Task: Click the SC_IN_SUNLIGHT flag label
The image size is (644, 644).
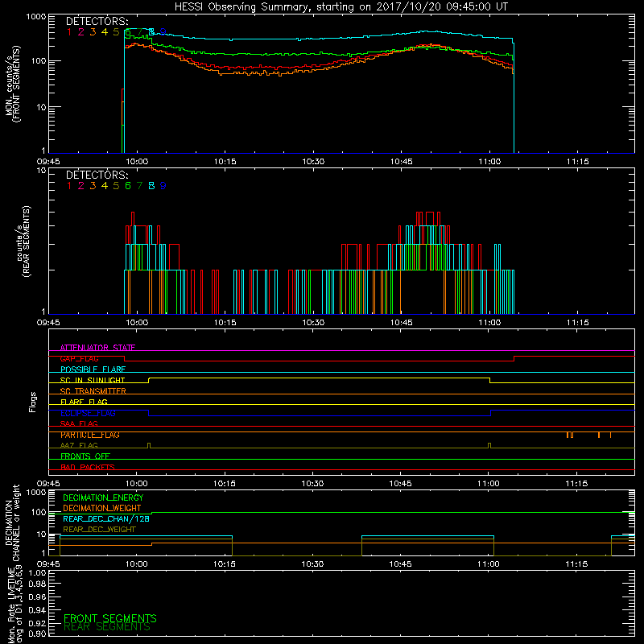Action: 93,380
